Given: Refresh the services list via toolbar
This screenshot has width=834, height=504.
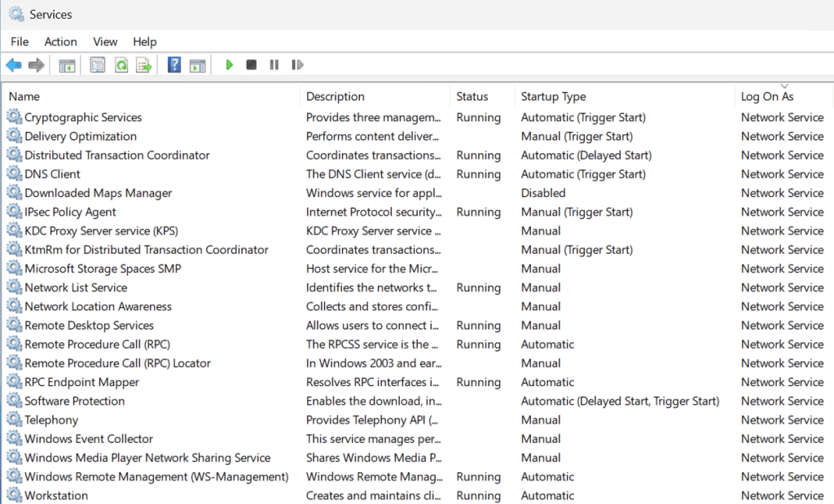Looking at the screenshot, I should point(121,65).
